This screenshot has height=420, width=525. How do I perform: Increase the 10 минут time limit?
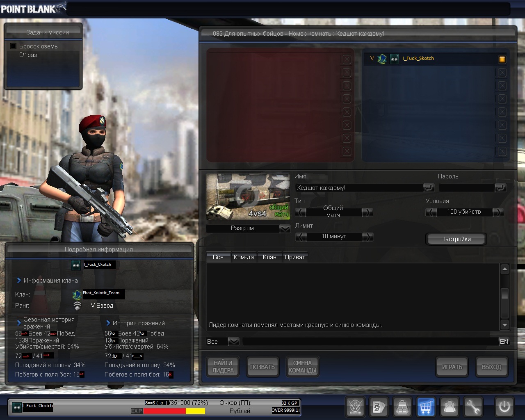point(367,237)
